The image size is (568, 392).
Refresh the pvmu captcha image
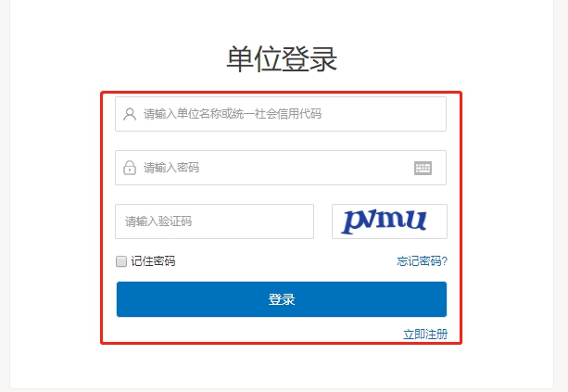[x=389, y=221]
